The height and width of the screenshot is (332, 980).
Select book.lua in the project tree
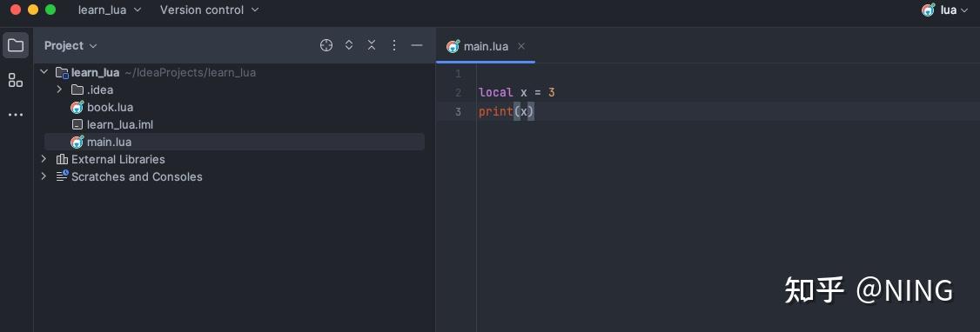110,108
